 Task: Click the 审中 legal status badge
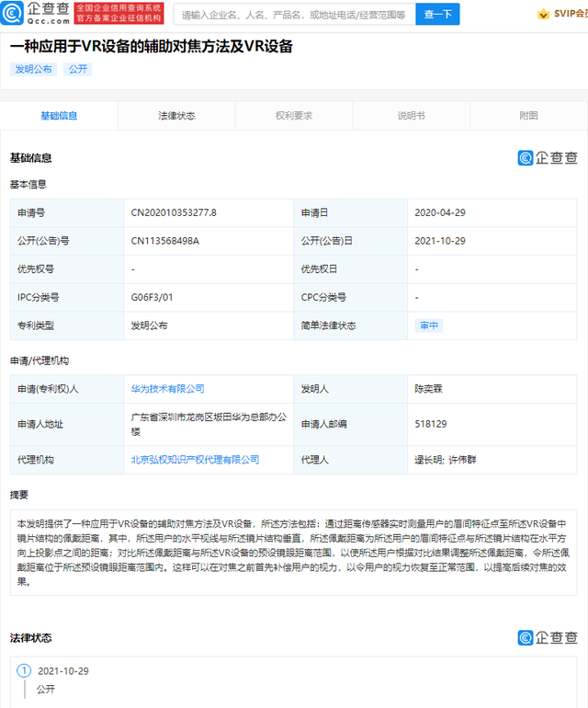(x=429, y=325)
